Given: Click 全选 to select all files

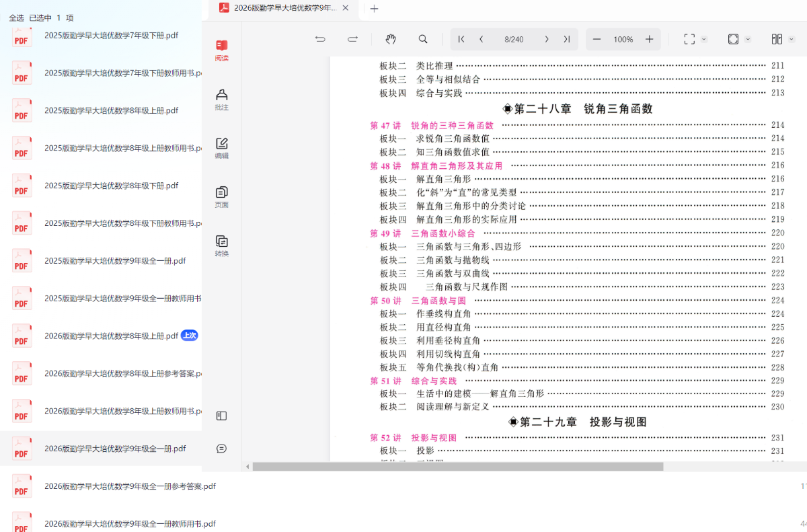Looking at the screenshot, I should point(16,17).
